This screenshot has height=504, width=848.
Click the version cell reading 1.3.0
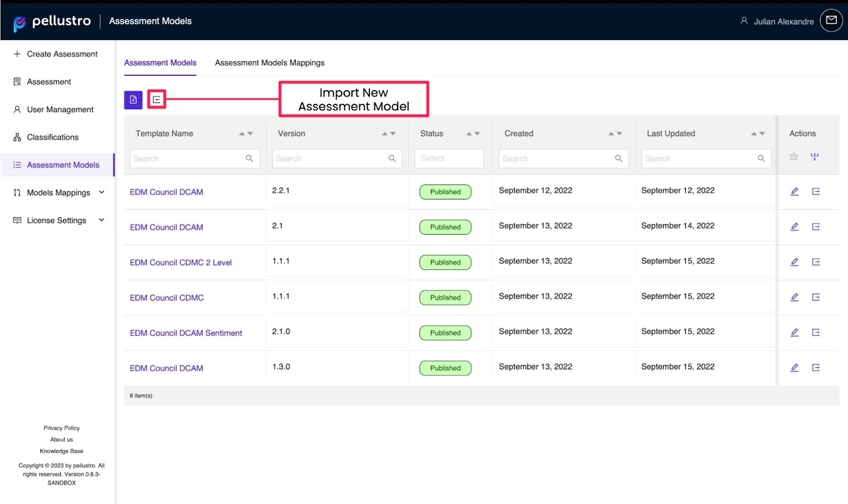click(281, 367)
